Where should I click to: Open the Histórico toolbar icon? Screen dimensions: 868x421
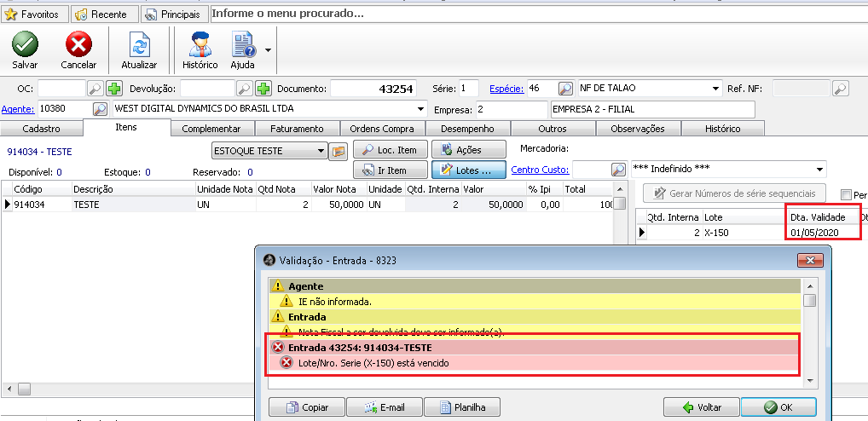coord(200,45)
